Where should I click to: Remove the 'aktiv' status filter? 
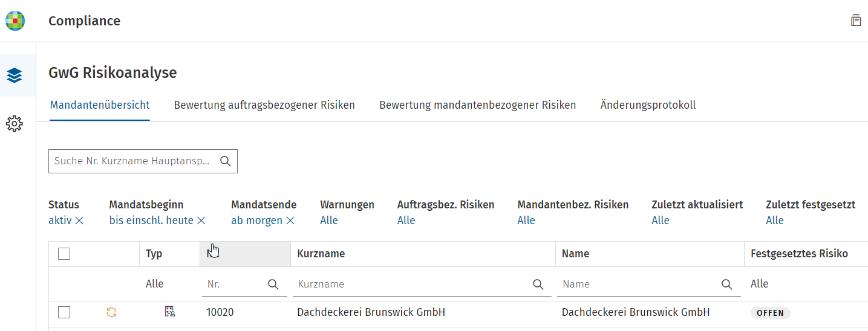(79, 220)
